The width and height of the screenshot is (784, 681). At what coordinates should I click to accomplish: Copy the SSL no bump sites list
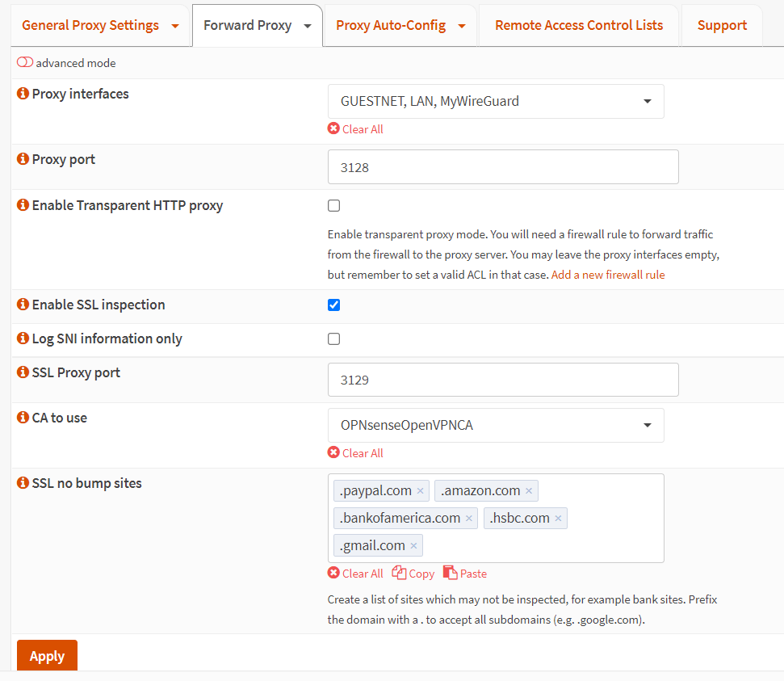pyautogui.click(x=413, y=574)
